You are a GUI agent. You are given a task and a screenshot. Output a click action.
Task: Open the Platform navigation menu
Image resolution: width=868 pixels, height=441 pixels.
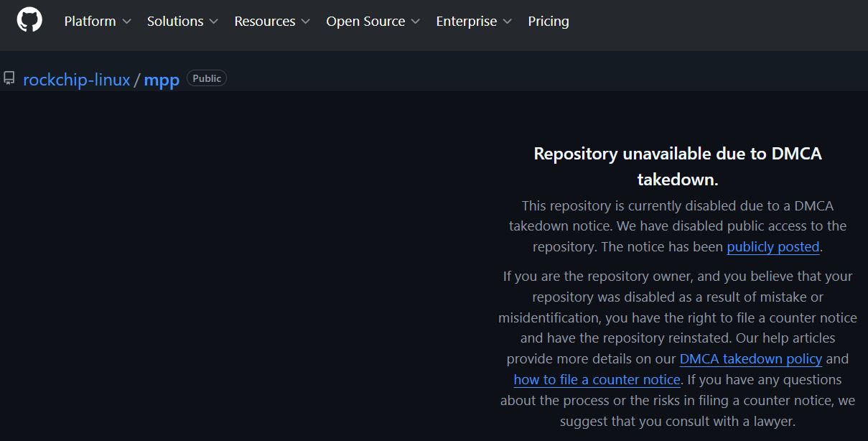(90, 22)
